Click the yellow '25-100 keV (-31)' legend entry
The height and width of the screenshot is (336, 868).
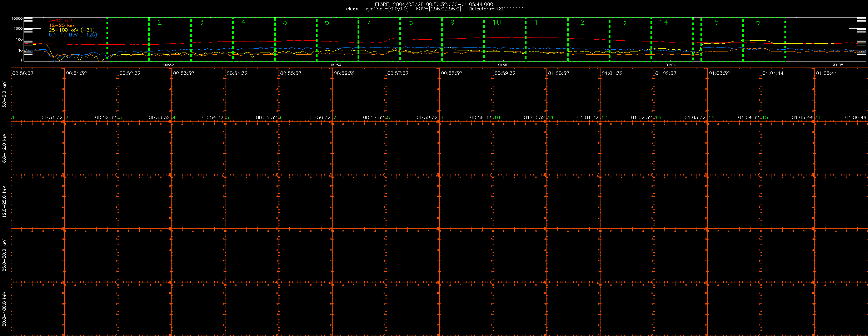coord(72,30)
